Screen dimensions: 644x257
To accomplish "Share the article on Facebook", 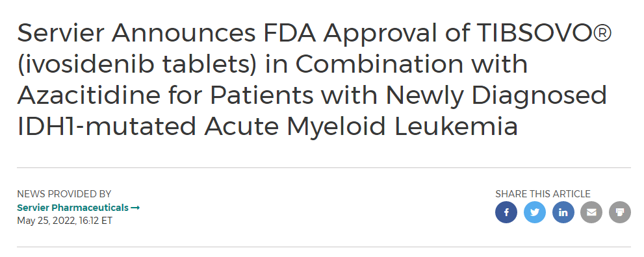I will click(506, 212).
